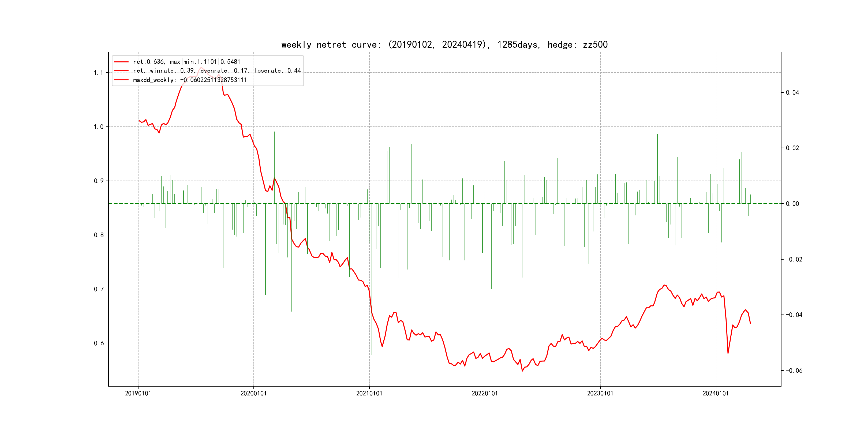Click the 20210101 x-axis date label
Viewport: 868px width, 434px height.
point(369,393)
